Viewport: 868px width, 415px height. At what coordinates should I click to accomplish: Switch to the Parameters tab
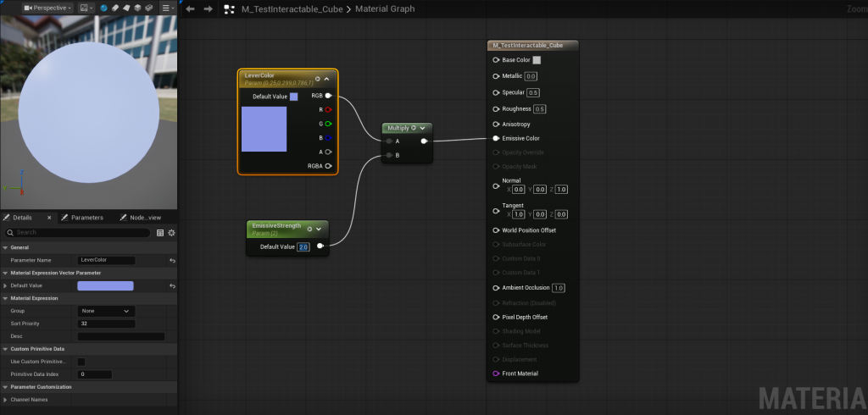coord(86,218)
